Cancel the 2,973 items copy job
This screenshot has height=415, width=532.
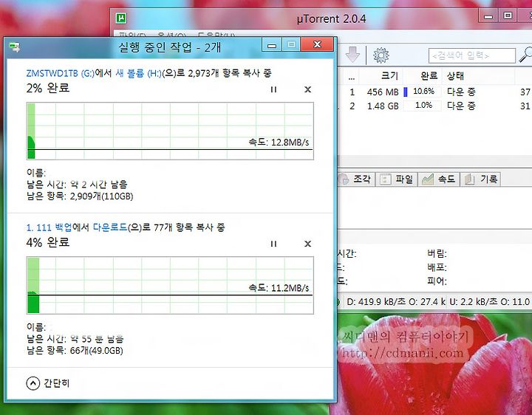pos(307,89)
